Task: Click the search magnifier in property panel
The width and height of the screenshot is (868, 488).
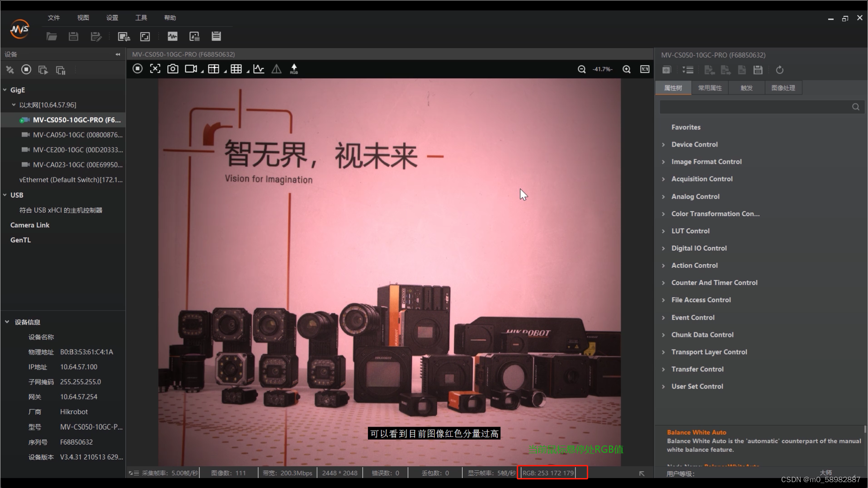Action: point(856,107)
